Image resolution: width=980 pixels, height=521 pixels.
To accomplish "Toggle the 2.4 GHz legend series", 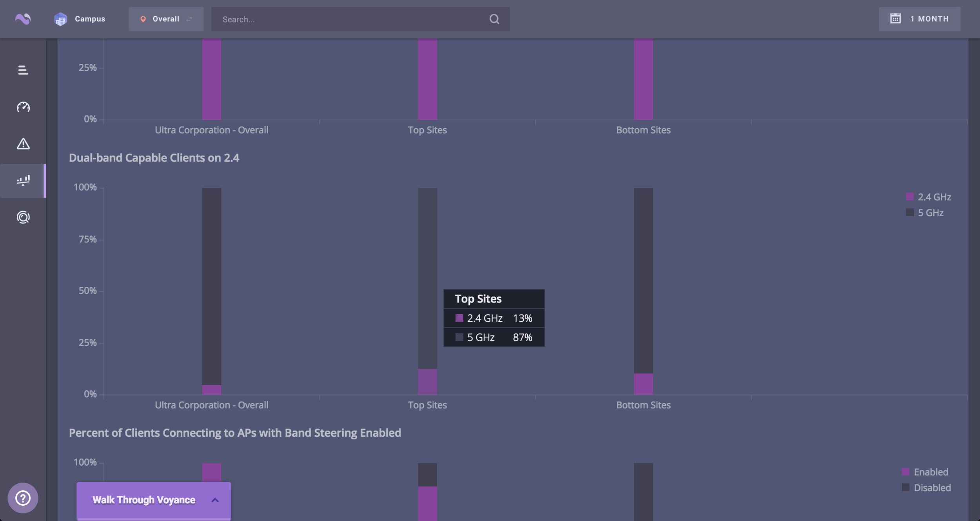I will 929,197.
